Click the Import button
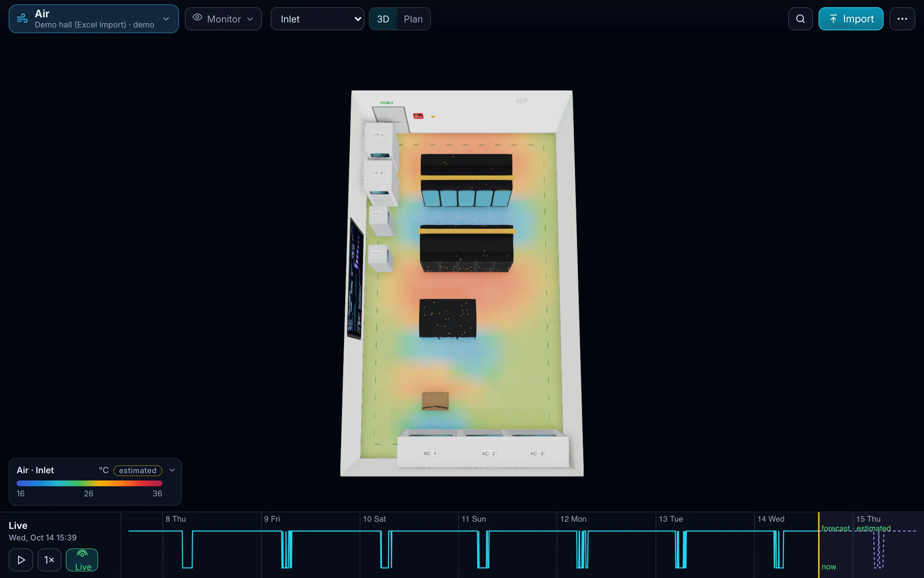 coord(851,19)
